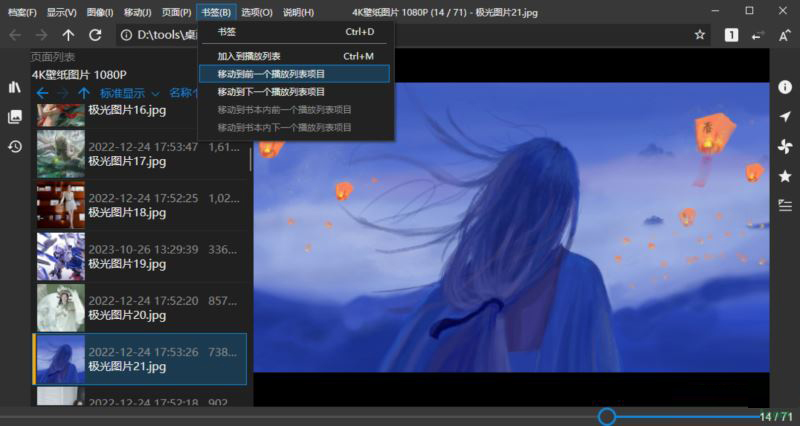Click the main image viewing area
Screen dimensions: 800x426
point(511,227)
